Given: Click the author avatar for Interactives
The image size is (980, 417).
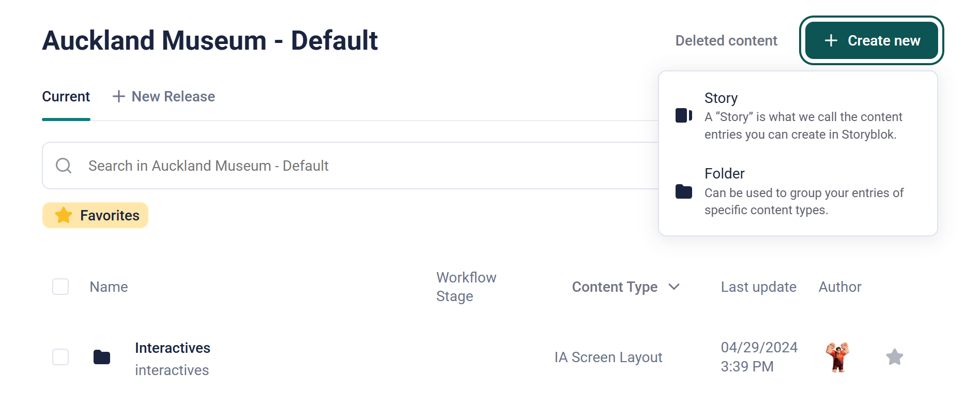Looking at the screenshot, I should coord(837,357).
